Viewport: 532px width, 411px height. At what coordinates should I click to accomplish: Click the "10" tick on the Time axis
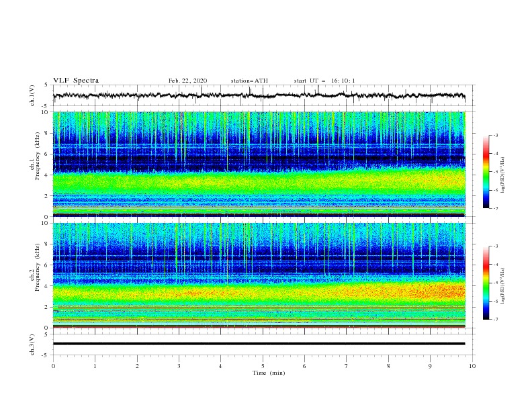coord(472,366)
